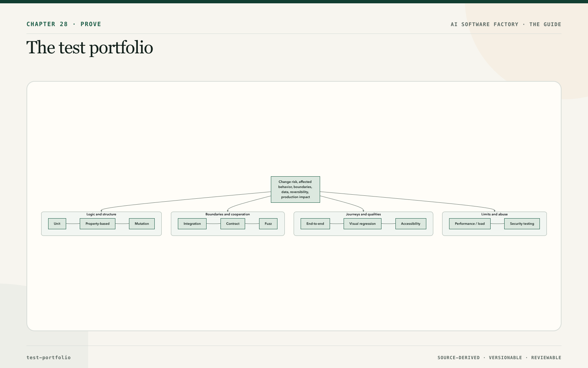
Task: Click the Contract node
Action: pyautogui.click(x=233, y=224)
